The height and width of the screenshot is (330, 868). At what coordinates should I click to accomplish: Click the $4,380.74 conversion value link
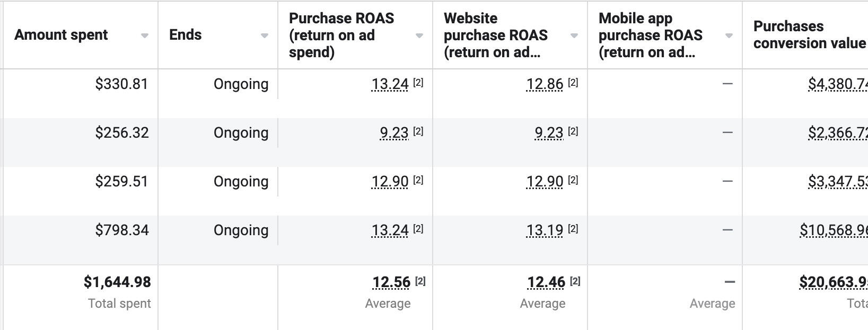838,84
